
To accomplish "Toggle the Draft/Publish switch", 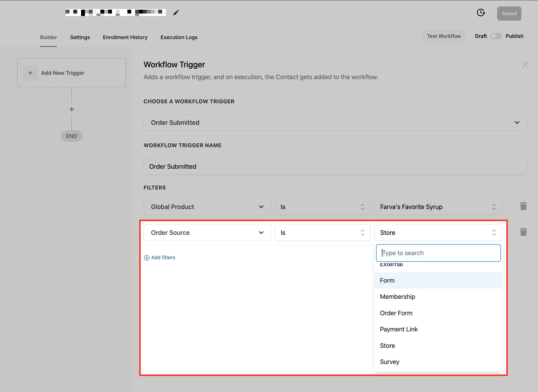I will (x=496, y=36).
